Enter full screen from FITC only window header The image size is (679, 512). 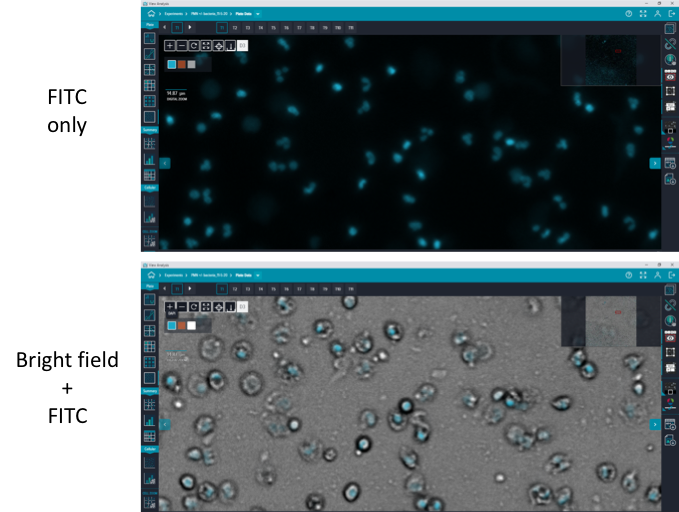[643, 14]
